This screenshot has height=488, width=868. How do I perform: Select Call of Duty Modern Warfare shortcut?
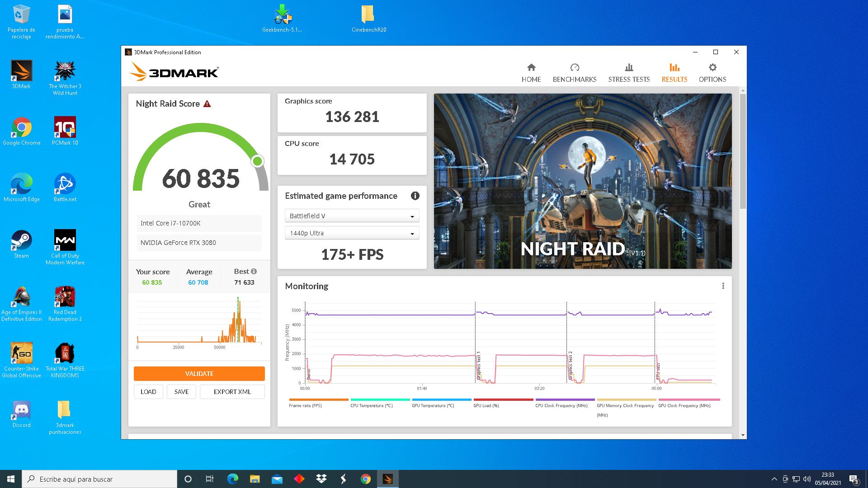coord(65,248)
